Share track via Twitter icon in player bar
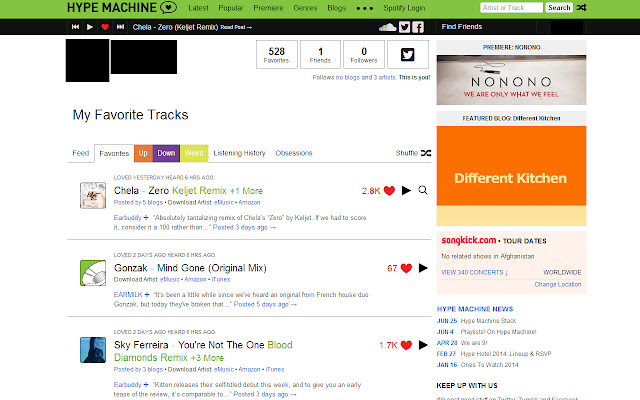Screen dimensions: 640x400 pyautogui.click(x=404, y=27)
